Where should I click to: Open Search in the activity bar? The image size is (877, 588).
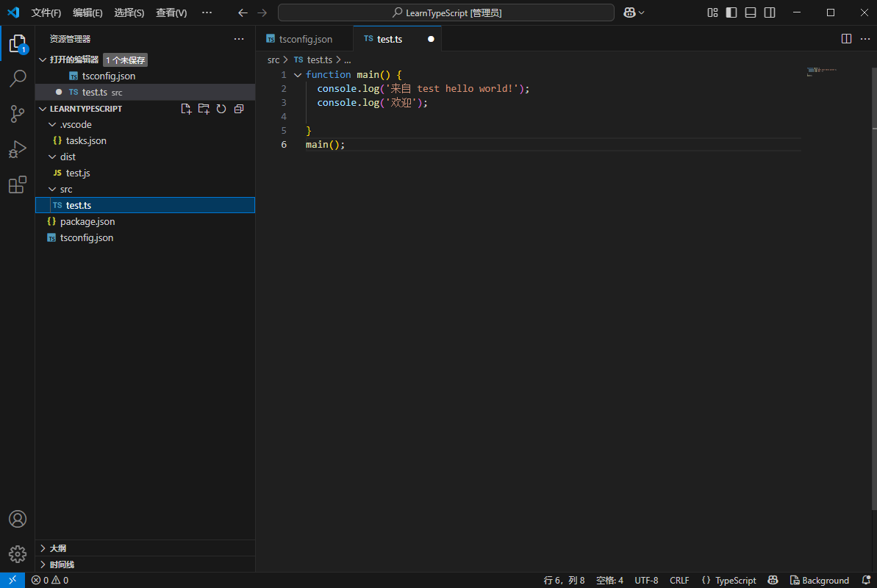(x=18, y=79)
